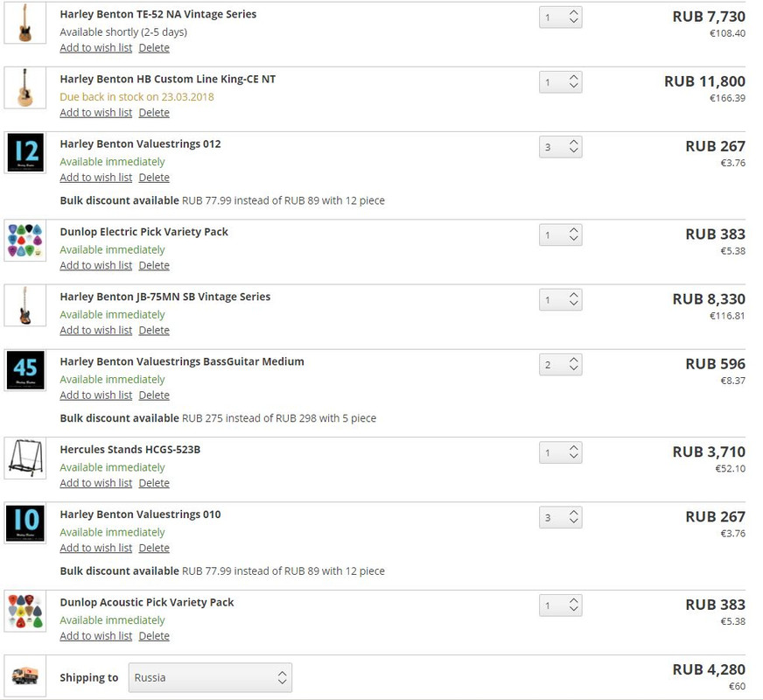Open the Harley Benton Valuestrings 012 title
The height and width of the screenshot is (700, 763).
(x=140, y=144)
